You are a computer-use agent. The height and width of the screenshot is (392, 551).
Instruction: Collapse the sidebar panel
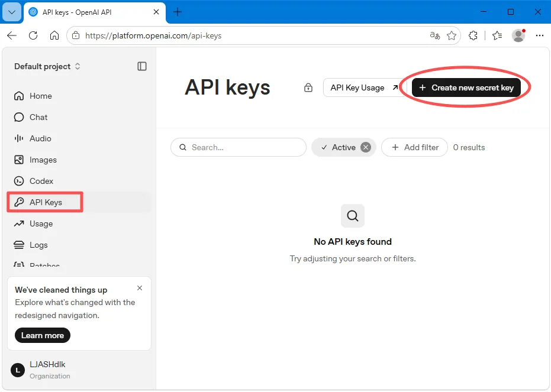point(142,66)
